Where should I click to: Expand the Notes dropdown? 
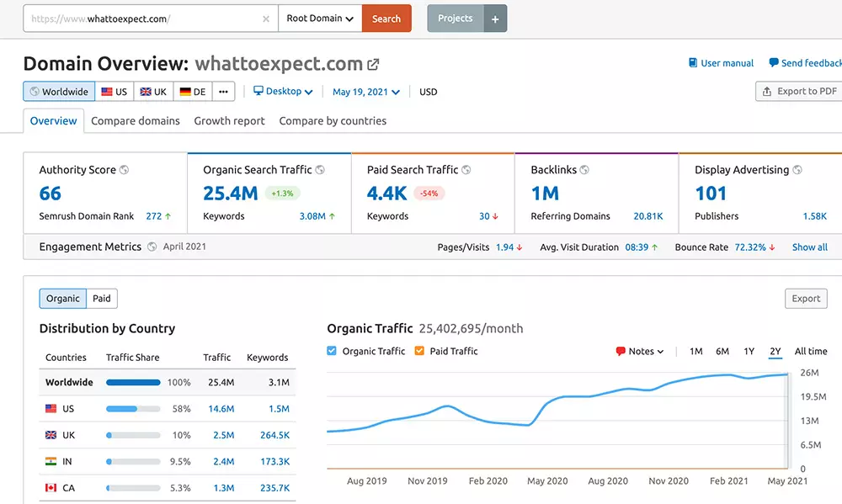(640, 352)
